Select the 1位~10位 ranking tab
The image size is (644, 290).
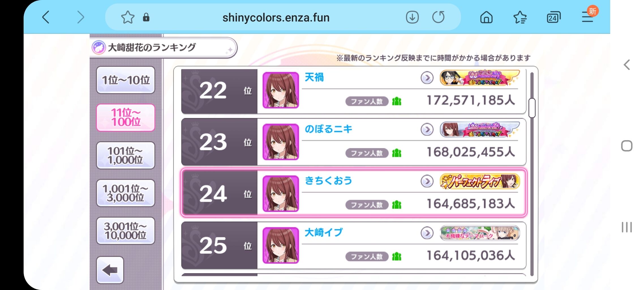126,80
